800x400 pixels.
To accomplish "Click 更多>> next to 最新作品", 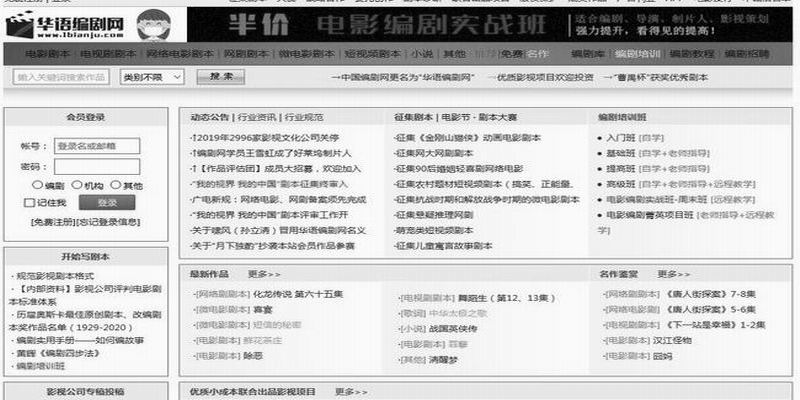I will 264,274.
